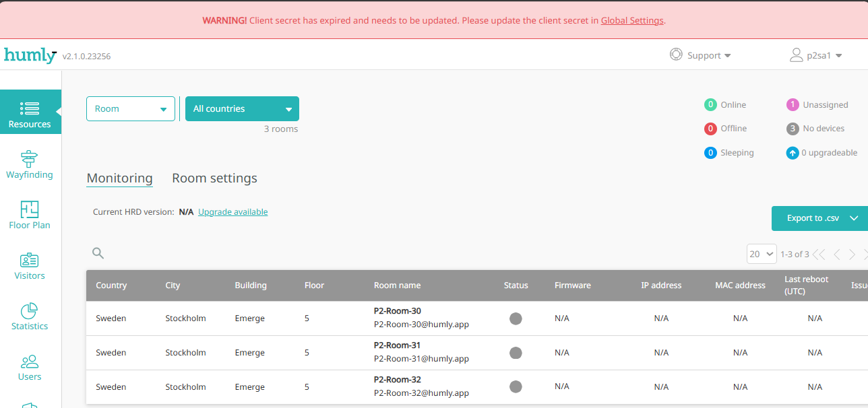The height and width of the screenshot is (408, 868).
Task: Change rows per page from 20
Action: tap(762, 254)
